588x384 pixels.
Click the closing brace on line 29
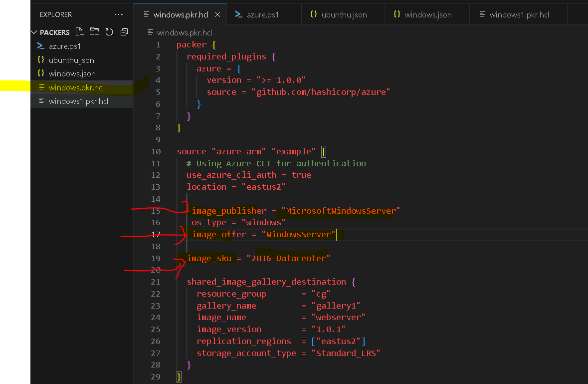point(179,377)
